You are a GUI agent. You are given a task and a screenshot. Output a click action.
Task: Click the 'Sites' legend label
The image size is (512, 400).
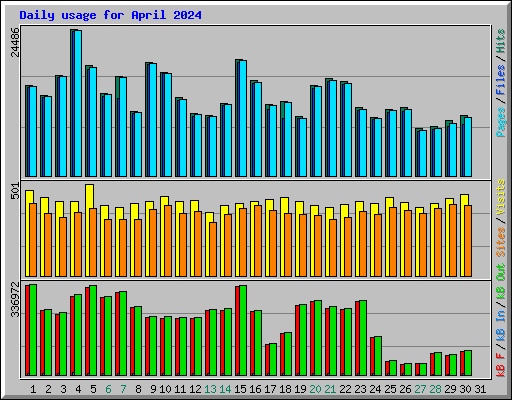(x=500, y=242)
